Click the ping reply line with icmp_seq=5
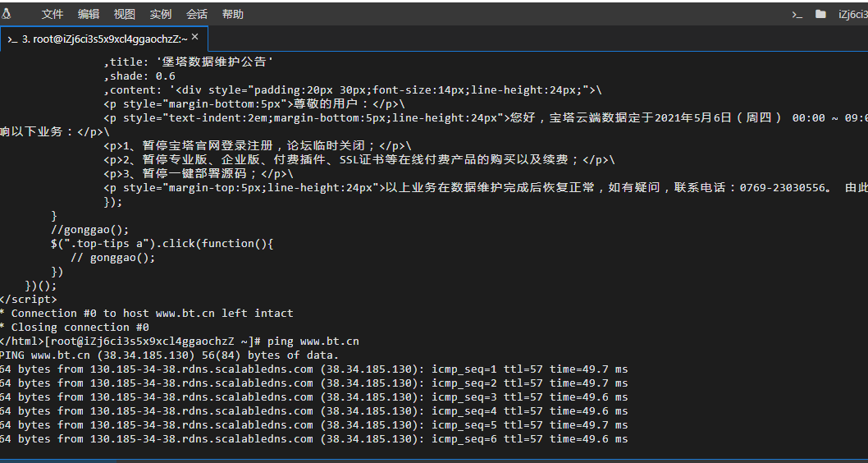868x463 pixels. (x=314, y=424)
